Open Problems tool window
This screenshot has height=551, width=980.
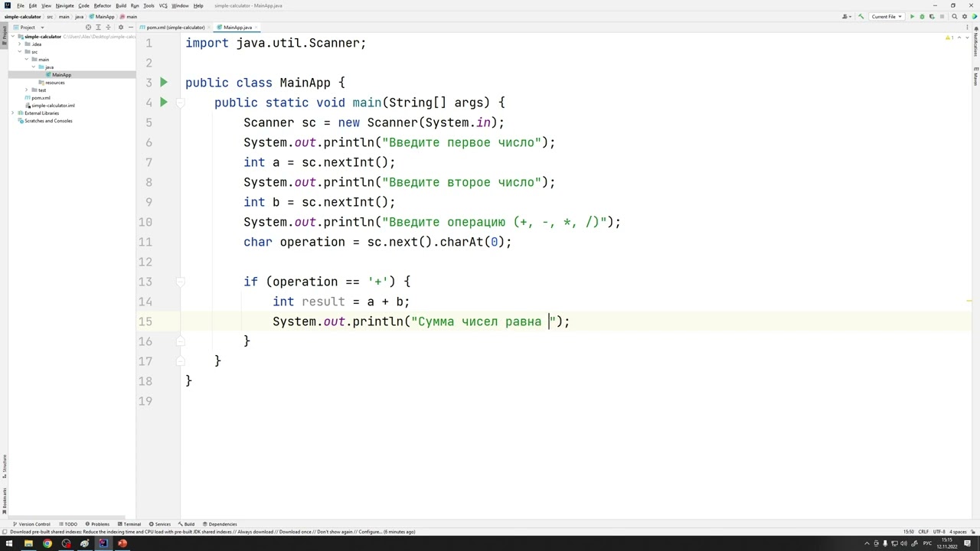click(x=97, y=524)
